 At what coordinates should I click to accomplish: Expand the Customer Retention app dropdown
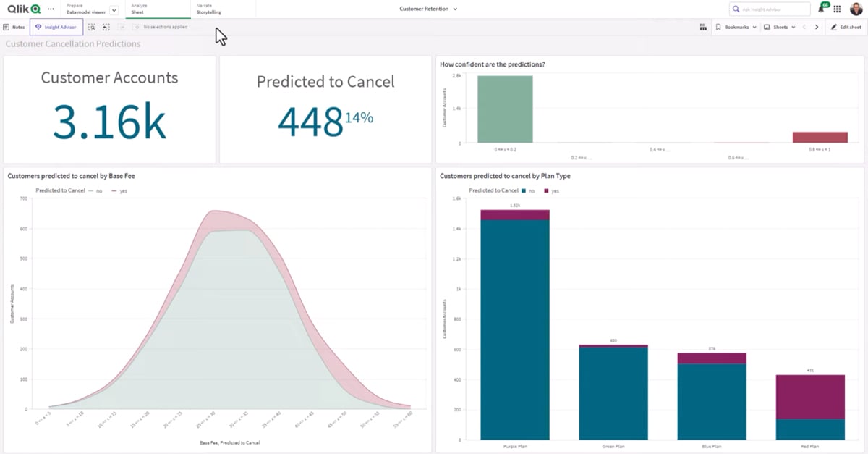click(x=456, y=9)
